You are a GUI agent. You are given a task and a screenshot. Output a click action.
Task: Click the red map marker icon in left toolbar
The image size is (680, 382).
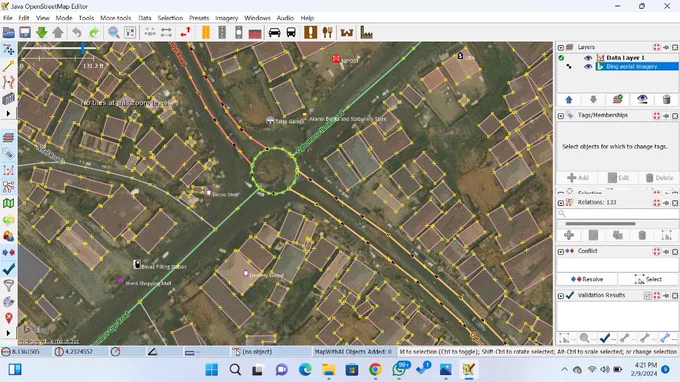click(9, 318)
